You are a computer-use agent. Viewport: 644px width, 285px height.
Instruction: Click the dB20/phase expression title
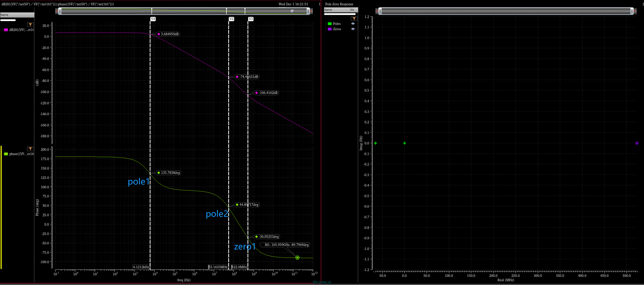pos(58,4)
